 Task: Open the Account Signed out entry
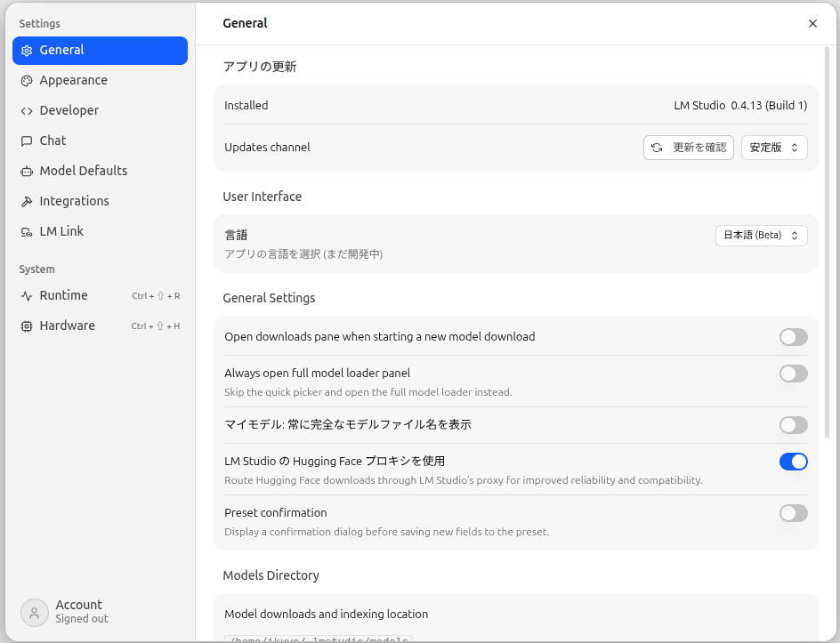pos(64,612)
